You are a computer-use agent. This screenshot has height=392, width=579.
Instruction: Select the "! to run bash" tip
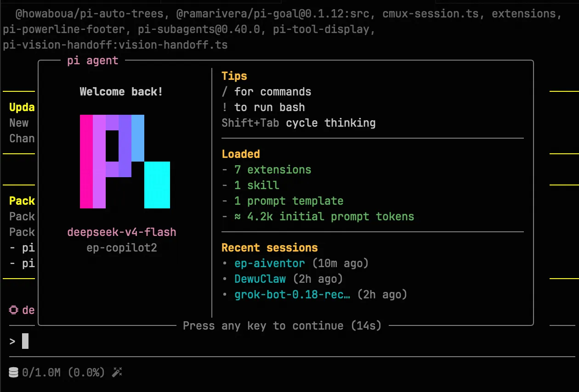(263, 107)
